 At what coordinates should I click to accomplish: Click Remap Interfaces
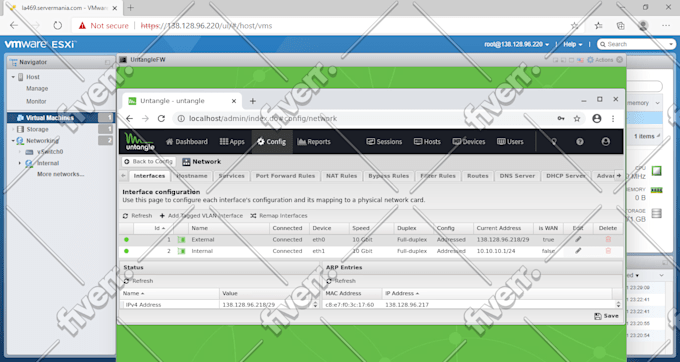click(279, 215)
